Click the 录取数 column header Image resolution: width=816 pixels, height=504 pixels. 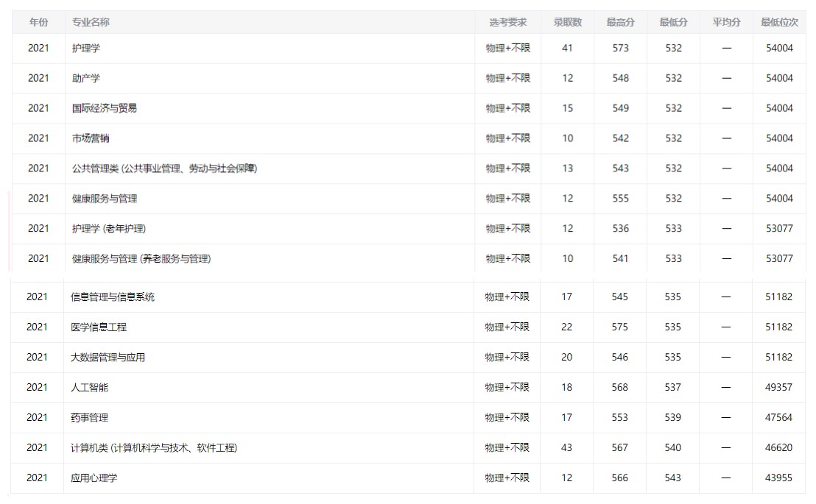567,22
